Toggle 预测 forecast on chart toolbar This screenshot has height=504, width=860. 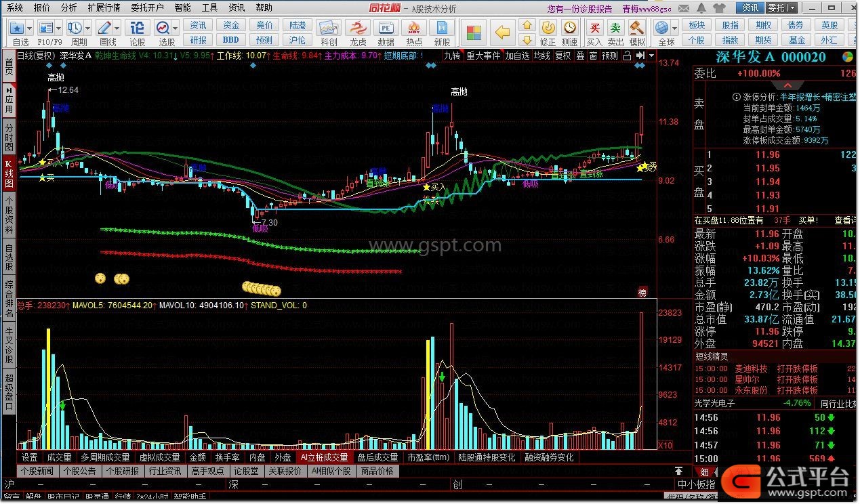pos(611,56)
